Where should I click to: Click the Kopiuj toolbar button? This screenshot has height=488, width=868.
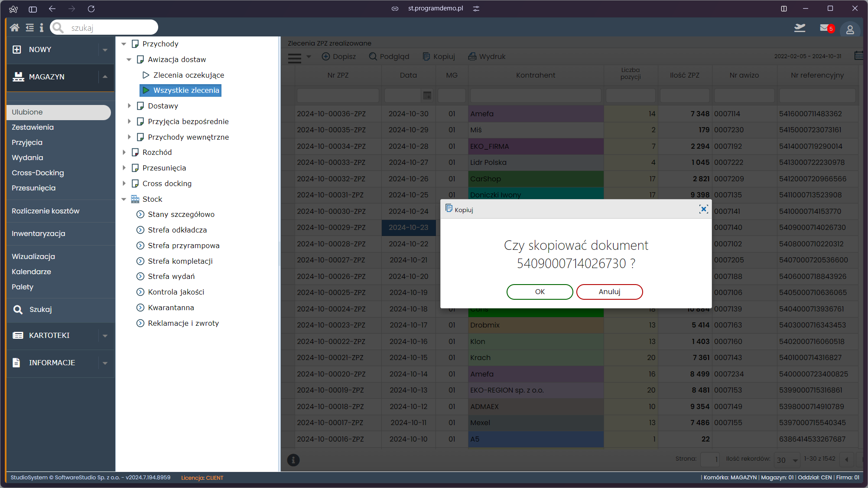pyautogui.click(x=439, y=56)
